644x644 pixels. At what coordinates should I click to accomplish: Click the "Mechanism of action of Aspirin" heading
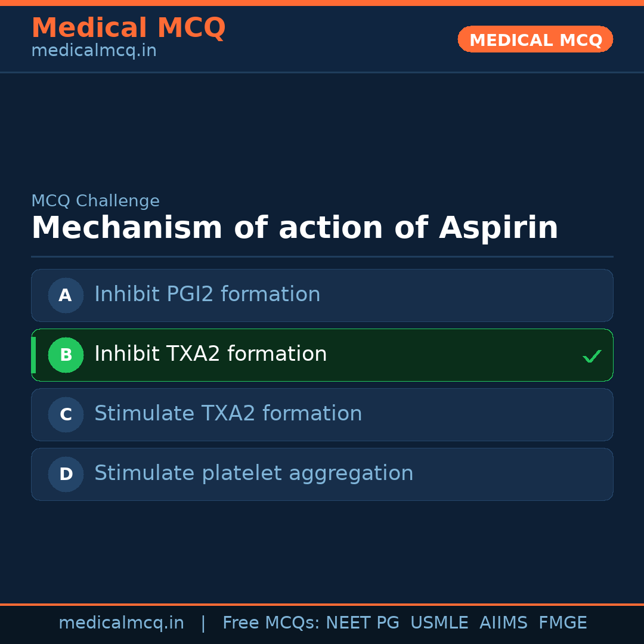295,228
